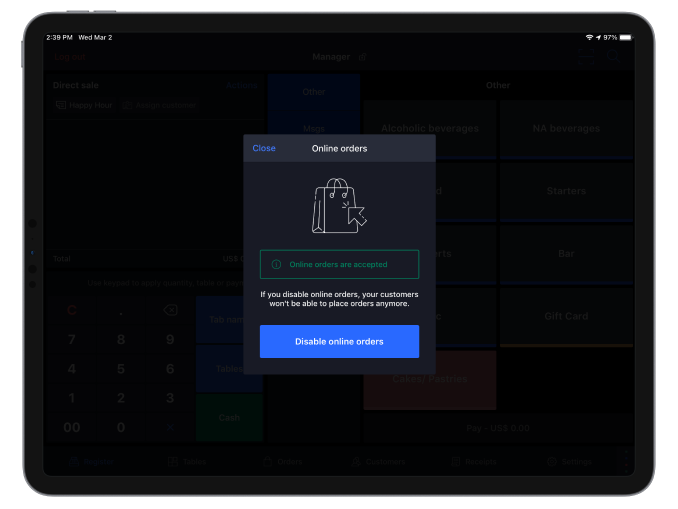This screenshot has height=509, width=678.
Task: Tap keypad digit 9
Action: (170, 339)
